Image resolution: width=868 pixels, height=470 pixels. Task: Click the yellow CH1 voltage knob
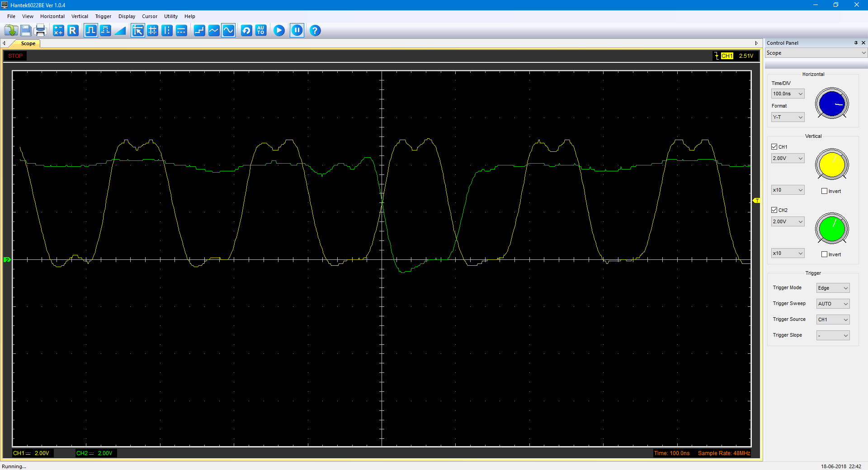pos(832,165)
